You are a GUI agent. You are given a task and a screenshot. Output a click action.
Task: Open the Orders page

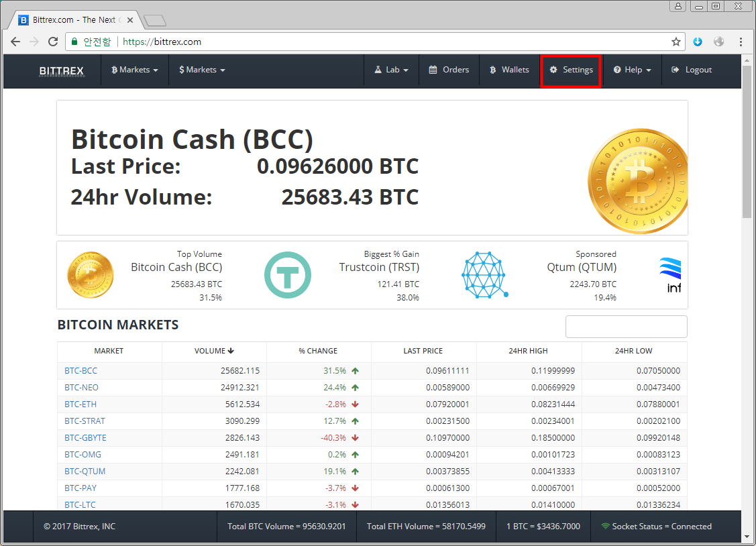[x=449, y=70]
